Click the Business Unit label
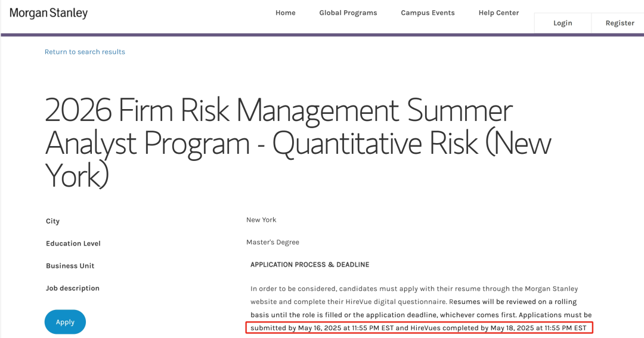Viewport: 644px width, 338px height. click(70, 266)
